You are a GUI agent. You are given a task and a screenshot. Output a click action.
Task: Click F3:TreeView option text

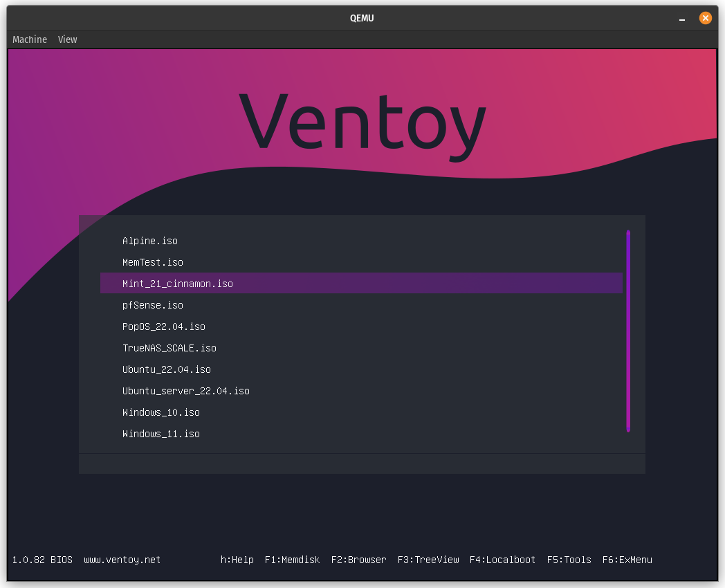[x=428, y=560]
